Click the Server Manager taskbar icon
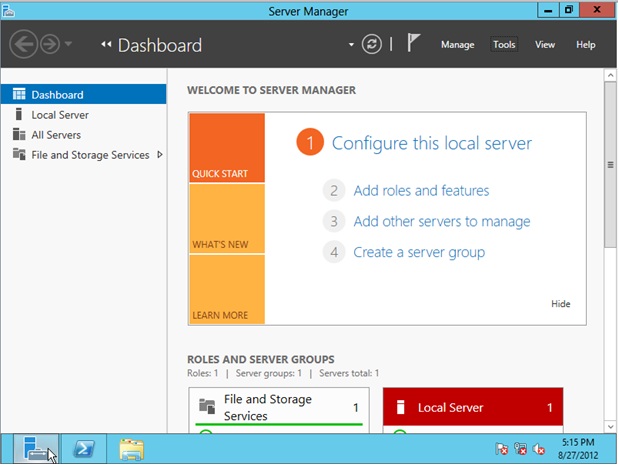Screen dimensions: 619x465 (x=37, y=449)
